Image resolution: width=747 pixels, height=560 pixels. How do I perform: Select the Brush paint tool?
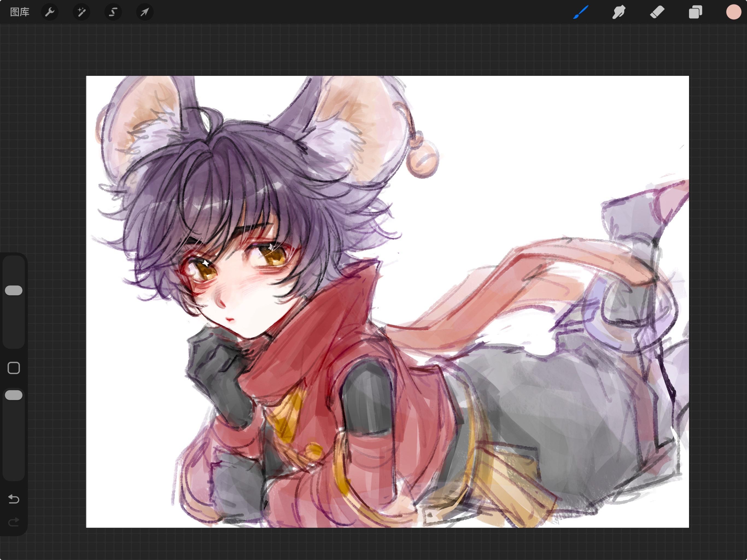[x=581, y=12]
